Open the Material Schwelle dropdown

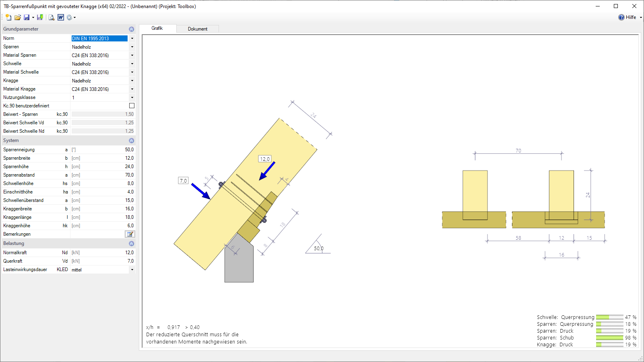[132, 72]
